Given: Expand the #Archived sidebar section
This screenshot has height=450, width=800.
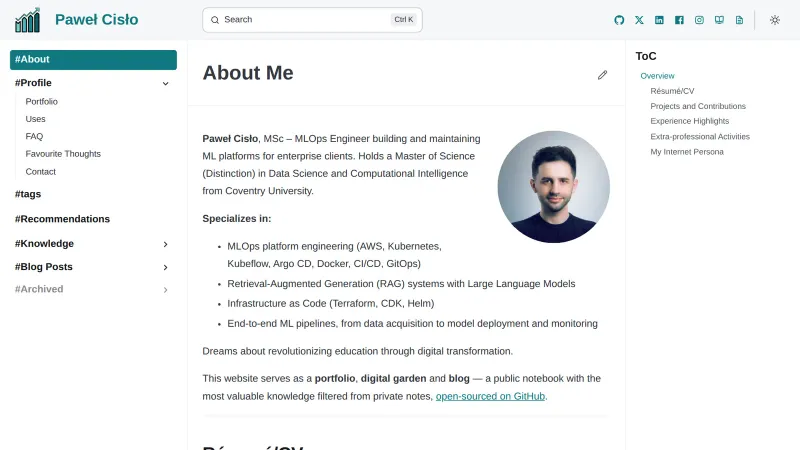Looking at the screenshot, I should coord(166,290).
